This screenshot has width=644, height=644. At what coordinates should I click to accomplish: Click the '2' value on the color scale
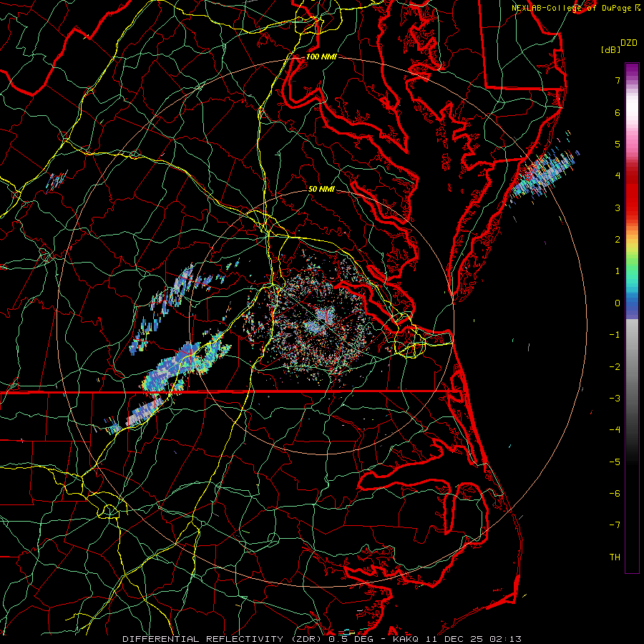click(x=618, y=240)
